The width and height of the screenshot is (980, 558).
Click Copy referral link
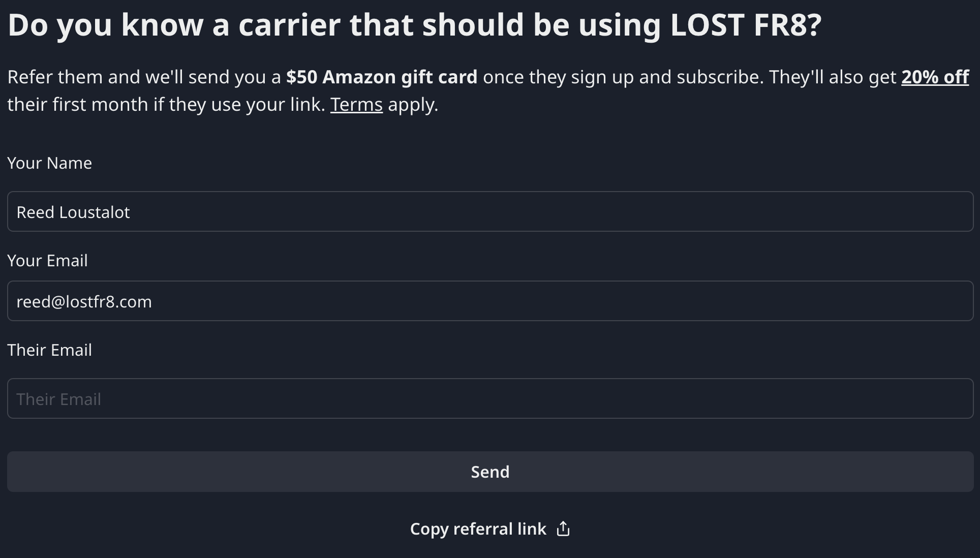[490, 529]
